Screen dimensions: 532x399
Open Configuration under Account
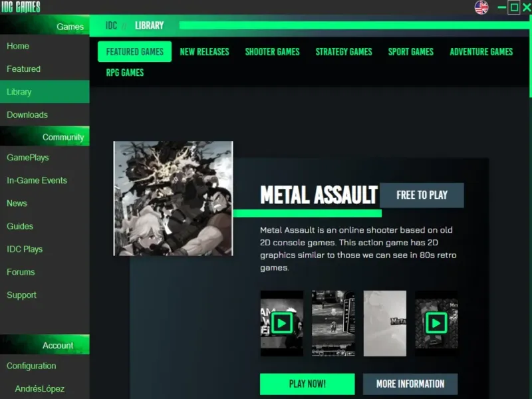point(45,366)
